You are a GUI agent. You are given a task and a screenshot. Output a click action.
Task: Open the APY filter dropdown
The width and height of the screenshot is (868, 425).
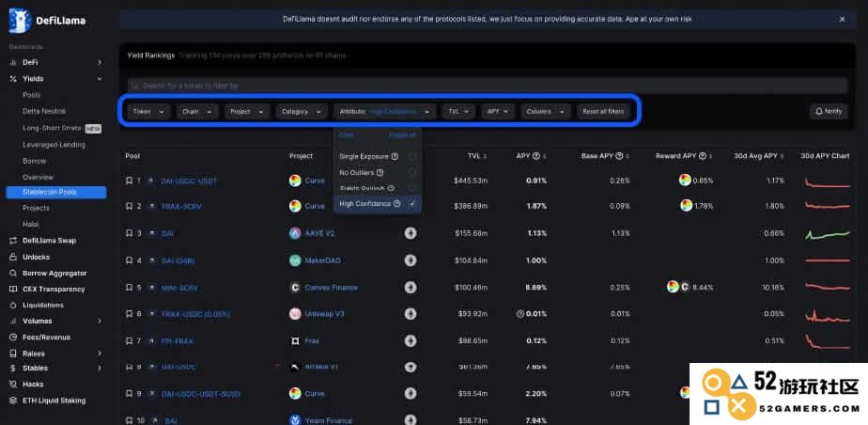(498, 111)
